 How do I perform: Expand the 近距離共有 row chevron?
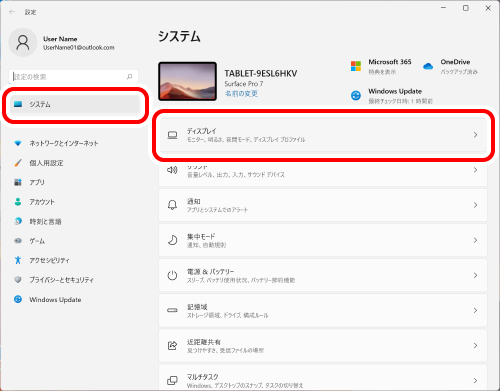pos(475,345)
